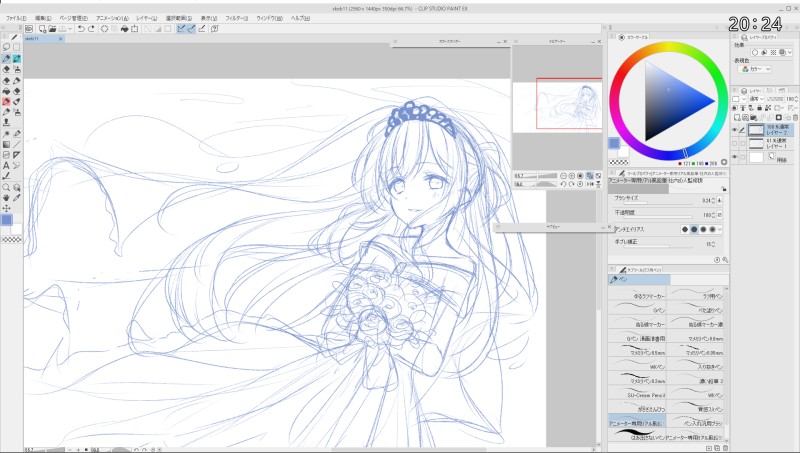This screenshot has width=800, height=453.
Task: Hide the paper layer with eye icon
Action: [x=735, y=158]
